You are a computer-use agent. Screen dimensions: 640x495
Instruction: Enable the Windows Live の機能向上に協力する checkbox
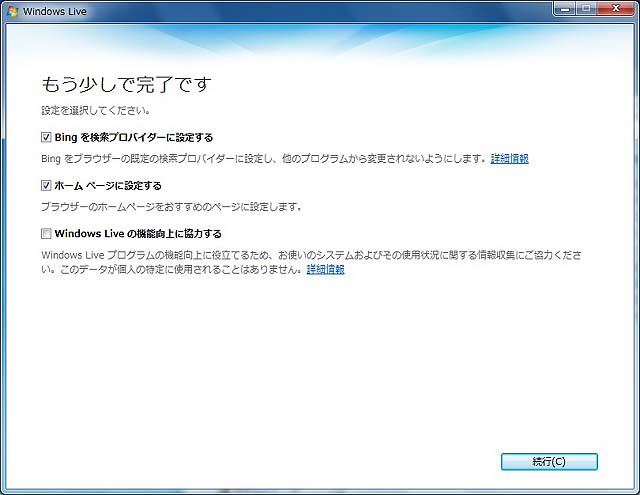pos(46,233)
